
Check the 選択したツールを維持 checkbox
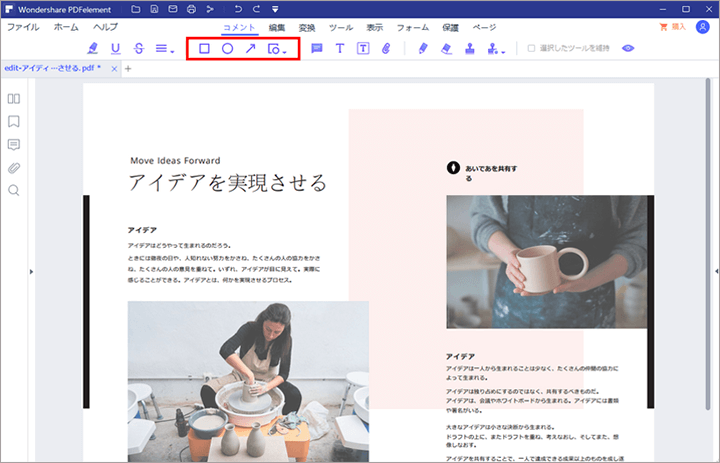(x=531, y=48)
